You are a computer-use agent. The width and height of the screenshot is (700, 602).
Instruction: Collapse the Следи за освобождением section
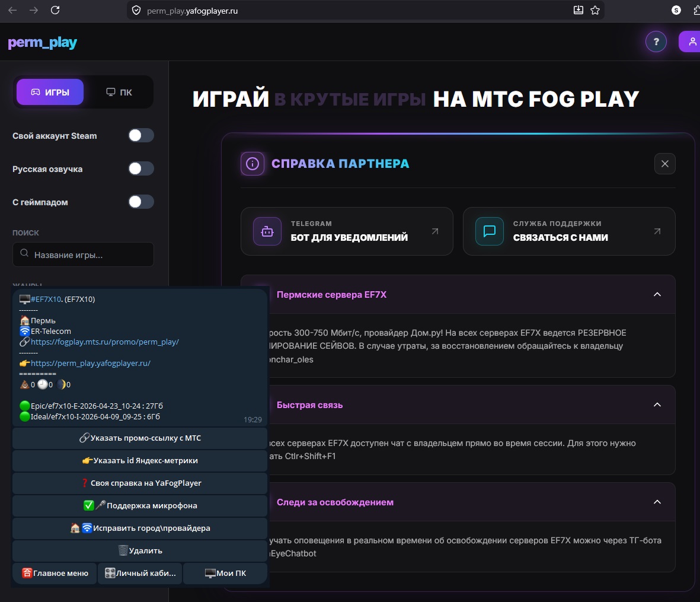[657, 502]
